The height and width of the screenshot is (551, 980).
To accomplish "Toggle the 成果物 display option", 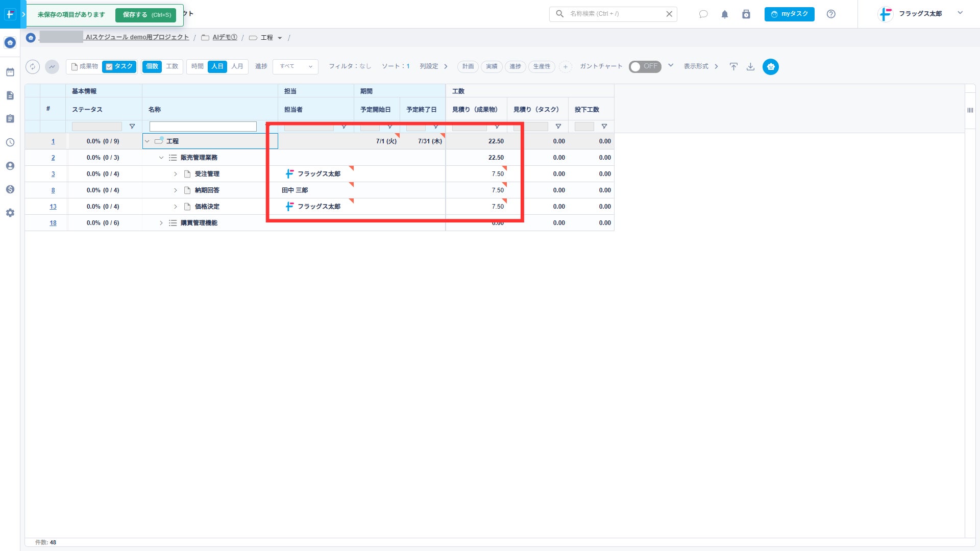I will pos(84,67).
